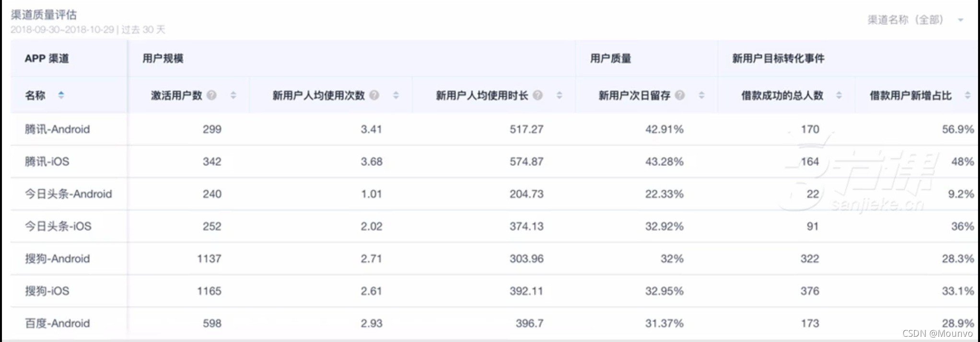Click help icon next to 新用户人均使用次数
The width and height of the screenshot is (980, 342).
374,95
